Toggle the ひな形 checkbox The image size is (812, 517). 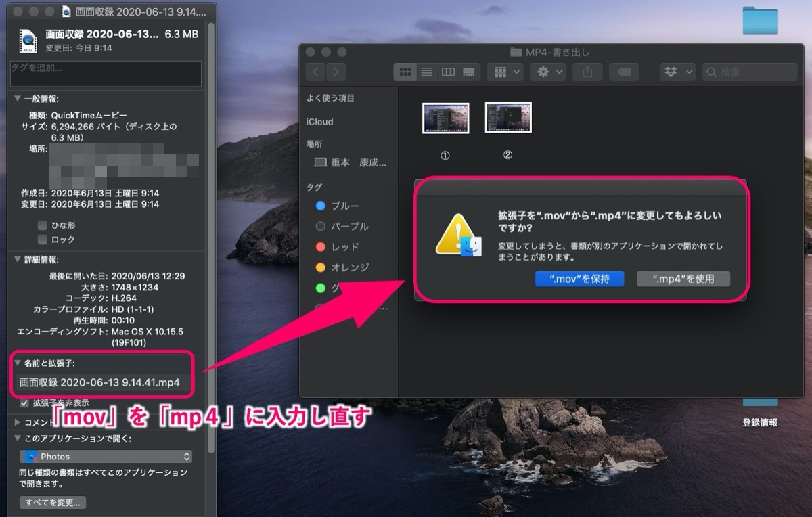click(43, 225)
